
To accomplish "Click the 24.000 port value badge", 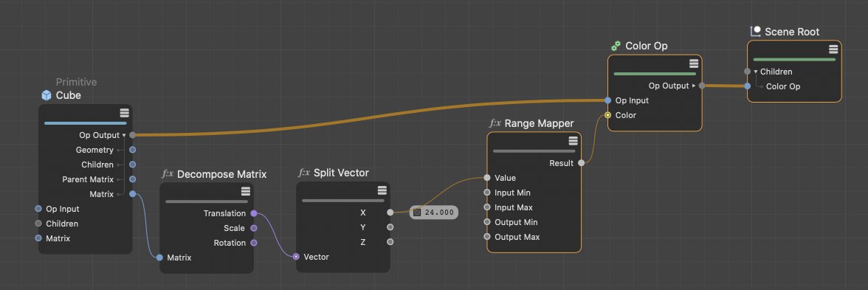I will click(x=434, y=212).
